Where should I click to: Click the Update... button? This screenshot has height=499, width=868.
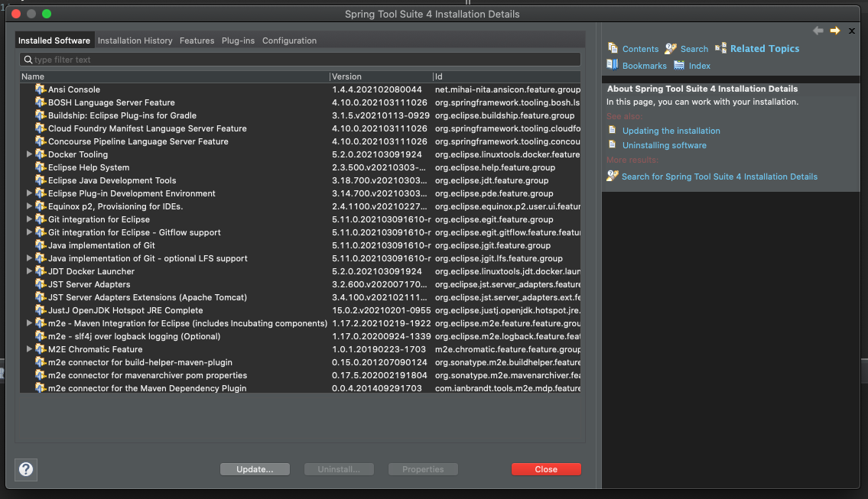point(255,469)
